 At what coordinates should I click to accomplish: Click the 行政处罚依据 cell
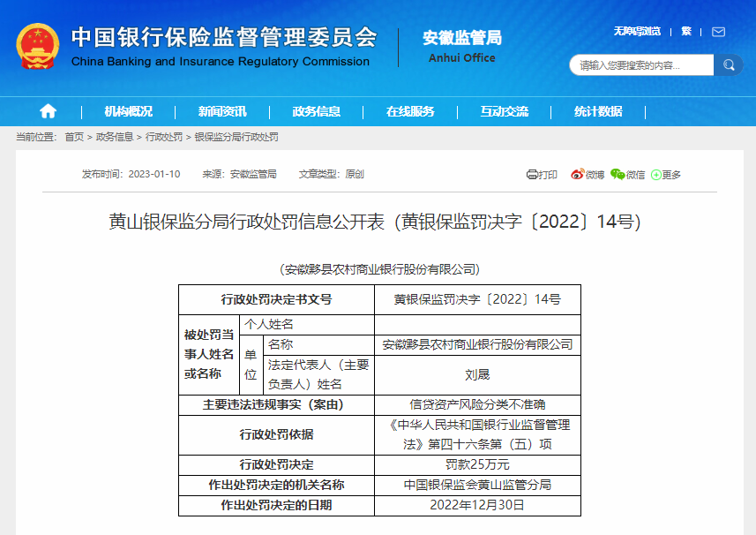tap(276, 434)
